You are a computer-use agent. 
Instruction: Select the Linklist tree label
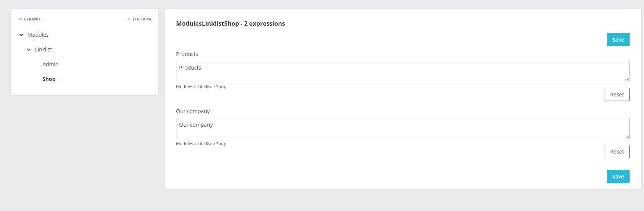click(44, 50)
